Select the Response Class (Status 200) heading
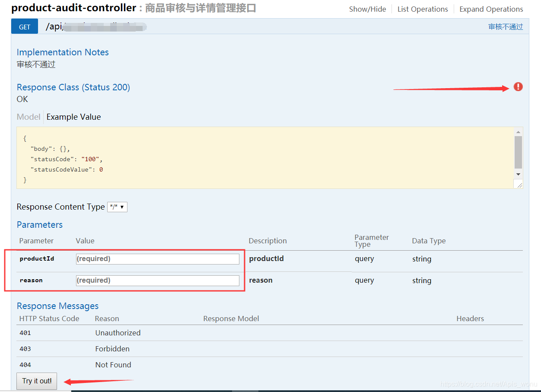 pyautogui.click(x=73, y=87)
